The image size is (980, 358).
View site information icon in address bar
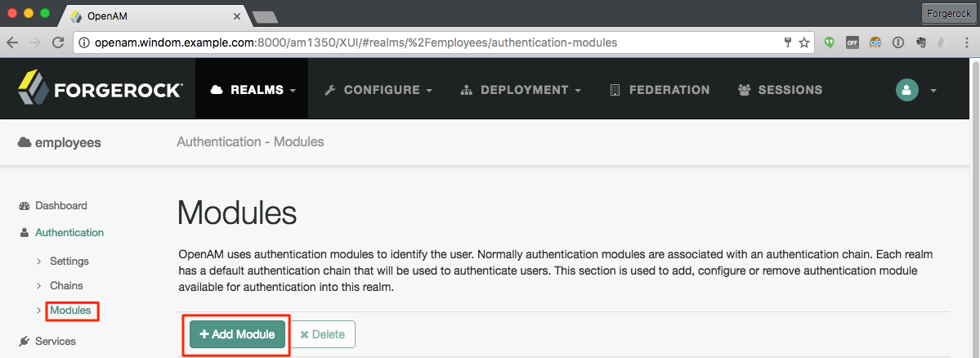click(x=84, y=43)
